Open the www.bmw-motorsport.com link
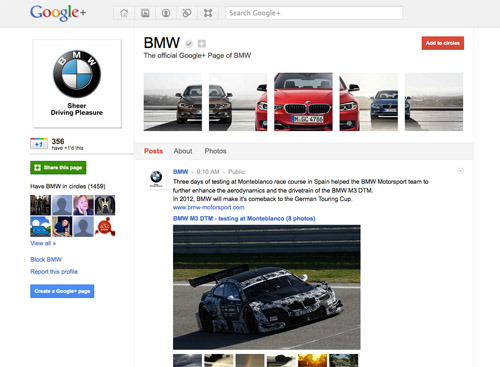 click(x=209, y=207)
